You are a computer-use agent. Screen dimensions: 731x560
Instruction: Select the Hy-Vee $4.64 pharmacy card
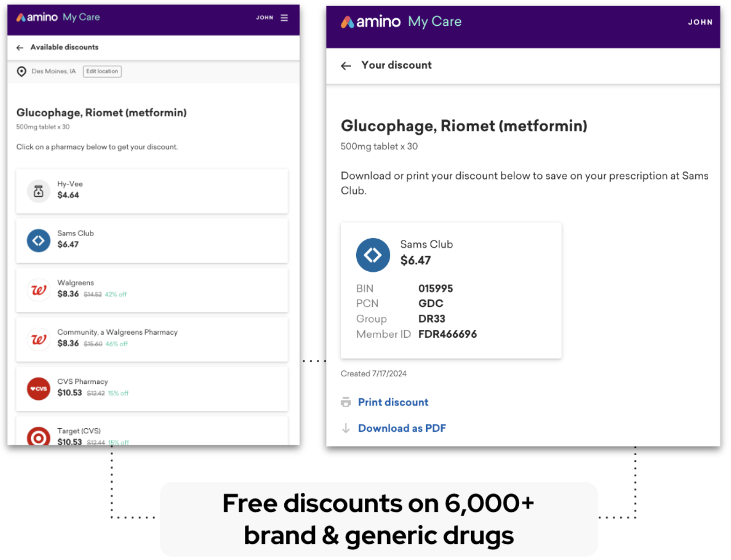tap(152, 191)
